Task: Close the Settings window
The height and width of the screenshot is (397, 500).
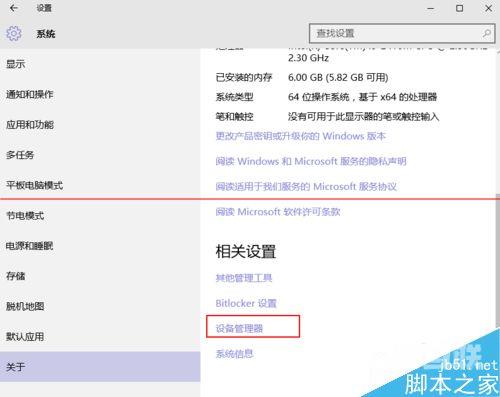Action: point(488,8)
